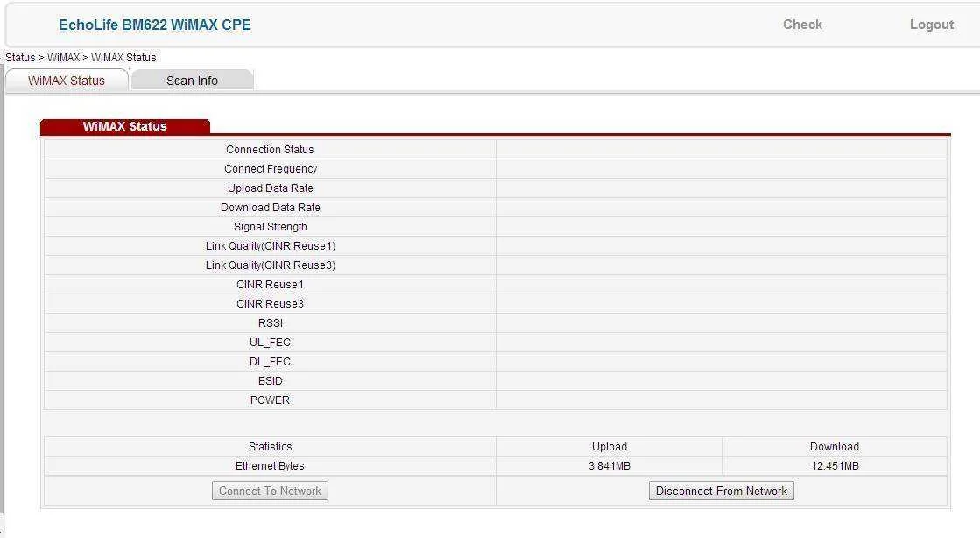Click the EchoLife BM622 WiMAX CPE title

[155, 25]
